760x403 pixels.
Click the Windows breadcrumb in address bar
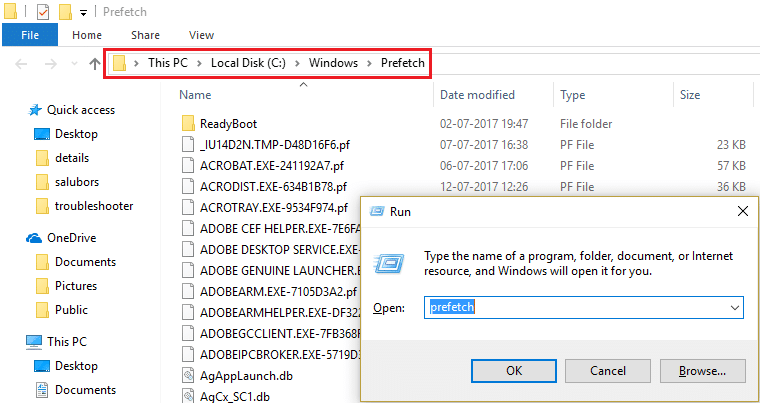tap(333, 64)
